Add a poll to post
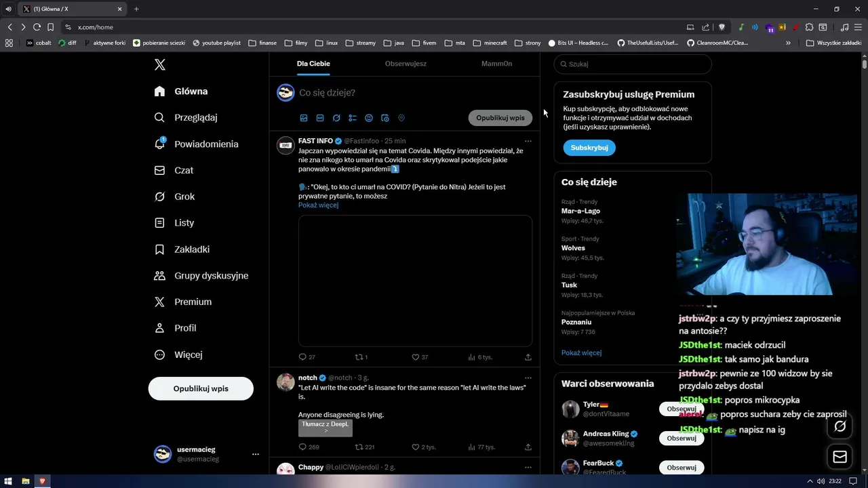Screen dimensions: 868x488 click(x=353, y=118)
